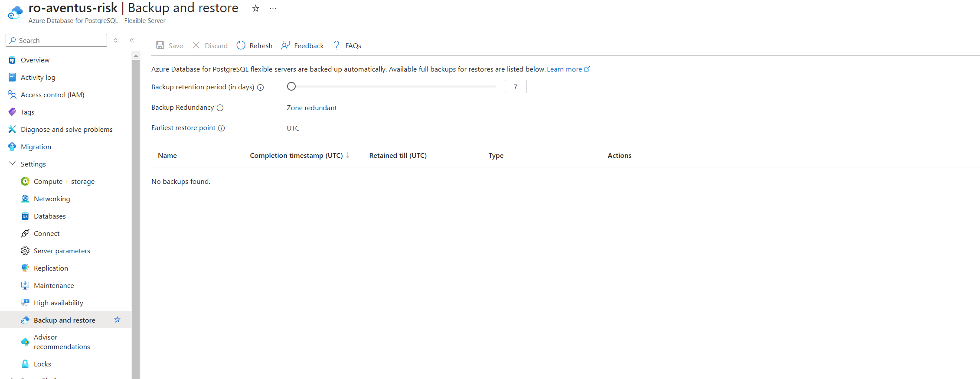Screen dimensions: 980x379
Task: Follow the Learn more link
Action: (568, 69)
